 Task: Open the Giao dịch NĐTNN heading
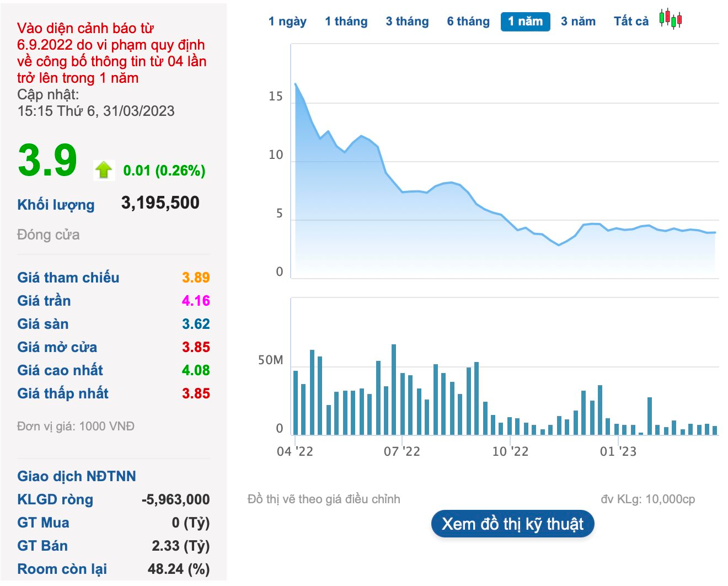(76, 476)
